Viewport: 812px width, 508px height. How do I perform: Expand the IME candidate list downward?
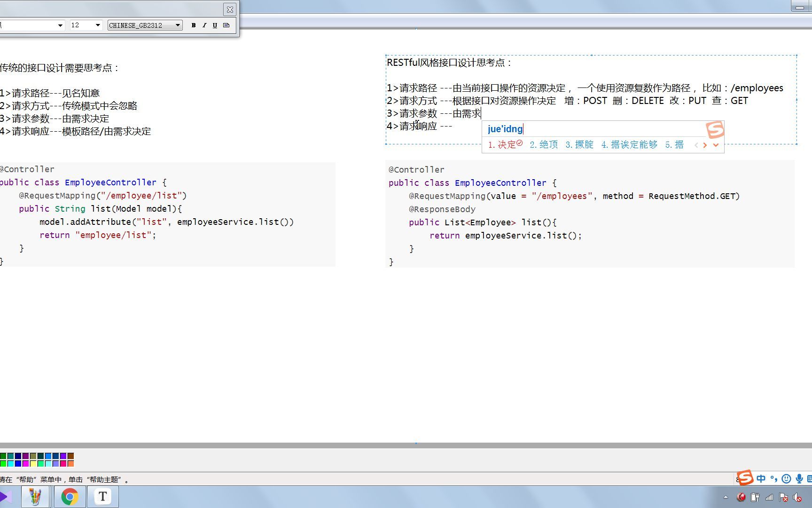click(716, 145)
